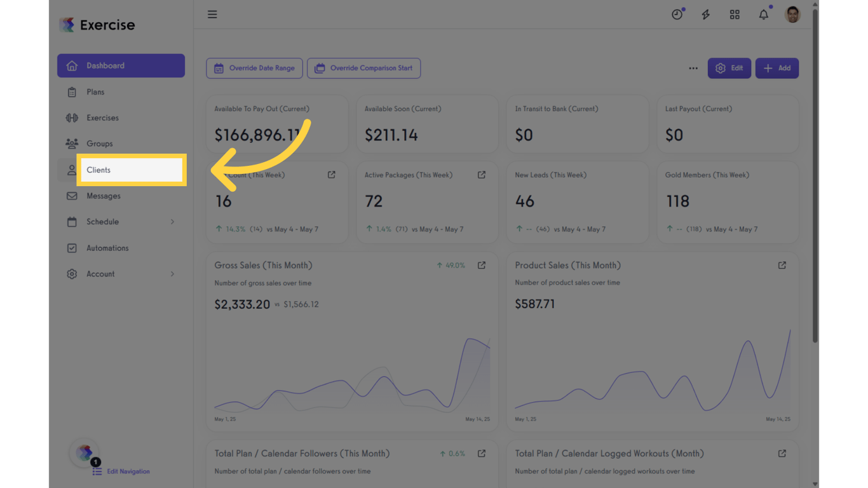
Task: Click the profile avatar thumbnail
Action: [x=792, y=14]
